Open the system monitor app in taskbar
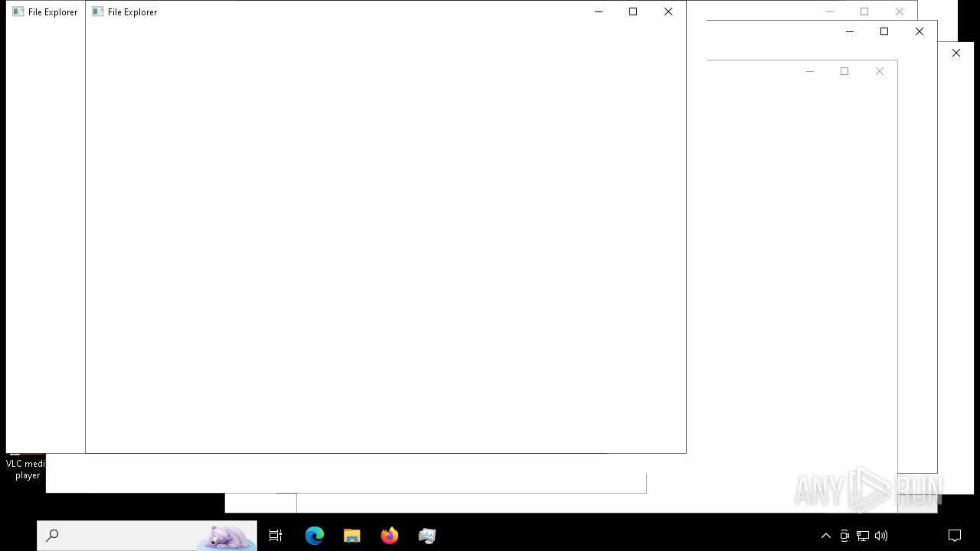The width and height of the screenshot is (980, 551). pos(427,536)
